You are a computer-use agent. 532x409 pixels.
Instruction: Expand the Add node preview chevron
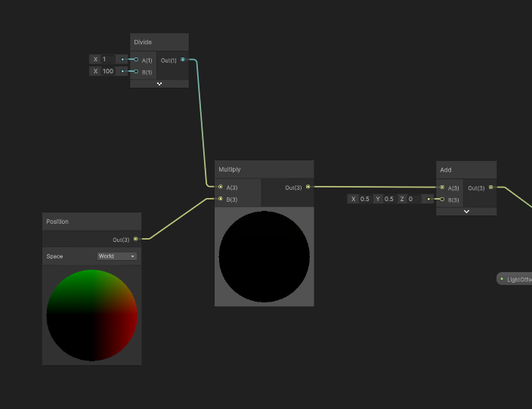466,212
